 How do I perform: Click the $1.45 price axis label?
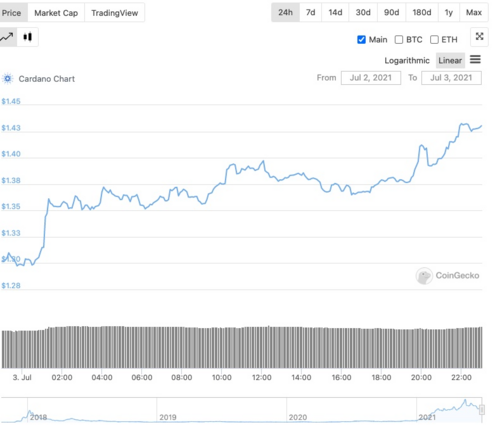click(x=11, y=101)
